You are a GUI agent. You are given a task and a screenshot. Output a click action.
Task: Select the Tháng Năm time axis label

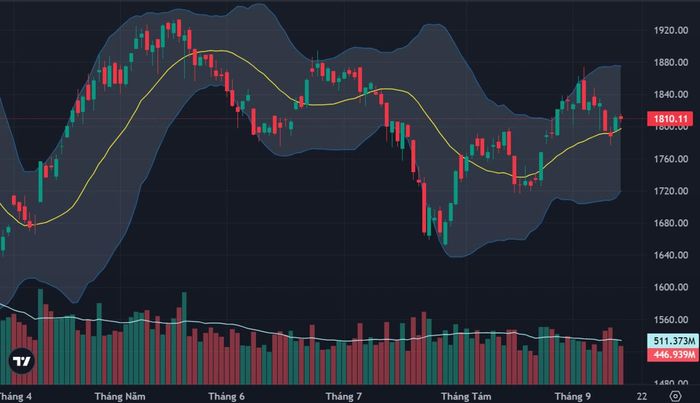click(120, 396)
